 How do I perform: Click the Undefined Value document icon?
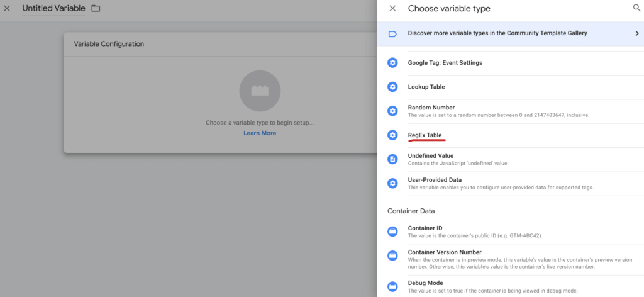[392, 159]
